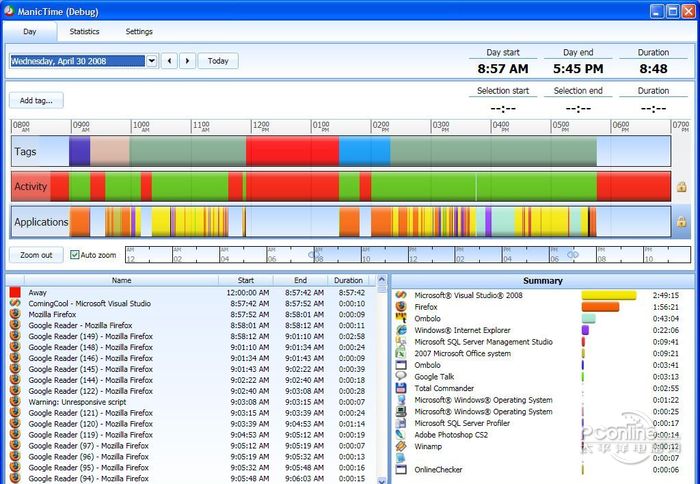
Task: Click the Visual Studio 2008 icon in Summary
Action: tap(401, 295)
